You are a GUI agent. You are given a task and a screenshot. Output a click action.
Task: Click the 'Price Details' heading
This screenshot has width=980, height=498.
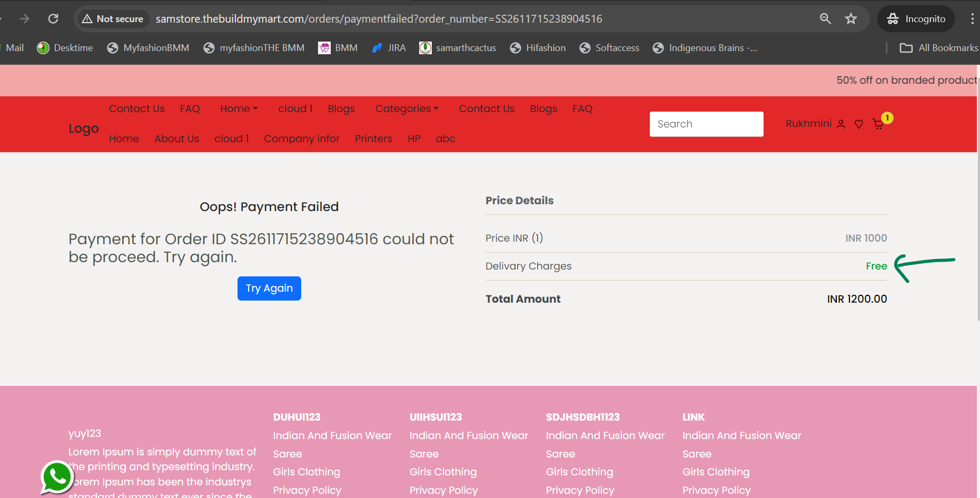coord(520,201)
